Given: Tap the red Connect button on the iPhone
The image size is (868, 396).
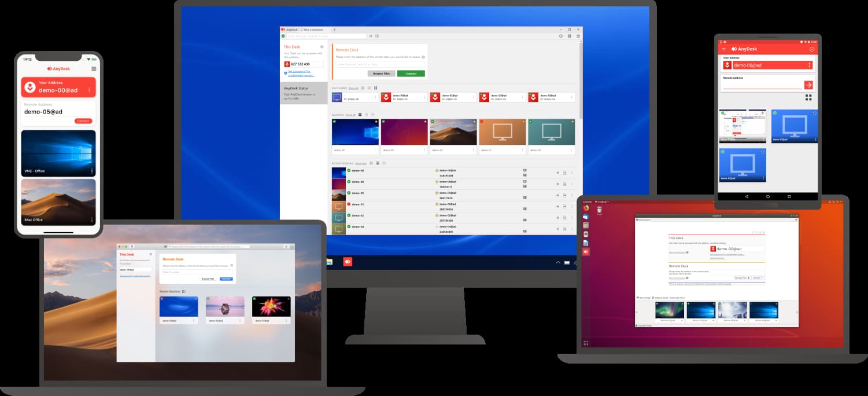Looking at the screenshot, I should [83, 121].
